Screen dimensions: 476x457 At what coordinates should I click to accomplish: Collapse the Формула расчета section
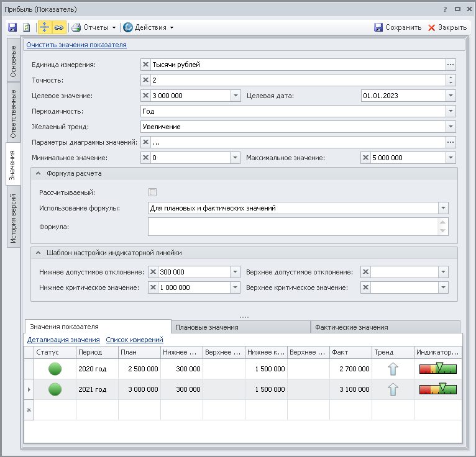pos(39,174)
